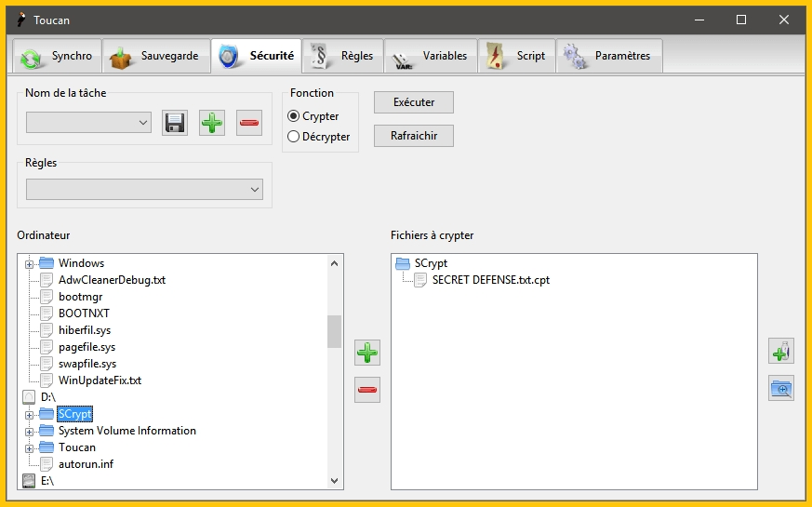The height and width of the screenshot is (507, 812).
Task: Select pagefile.sys in the tree
Action: click(87, 347)
